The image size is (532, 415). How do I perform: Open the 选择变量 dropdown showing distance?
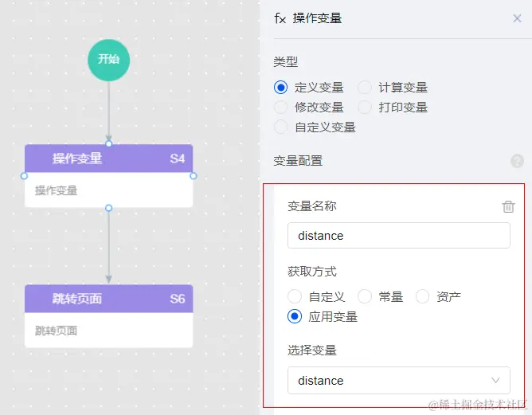(399, 381)
